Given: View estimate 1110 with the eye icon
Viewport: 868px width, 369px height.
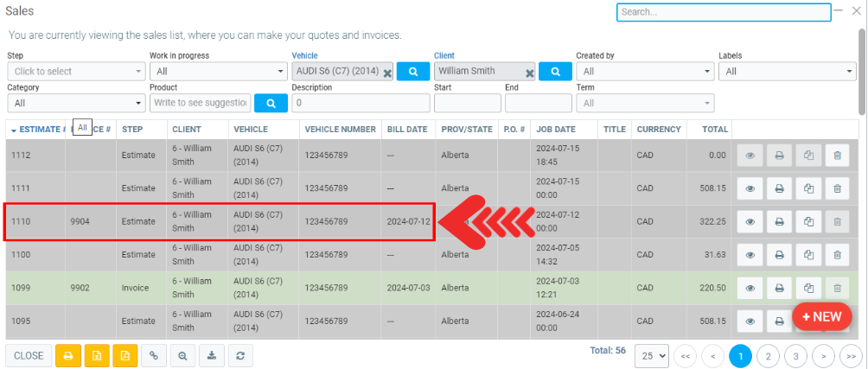Looking at the screenshot, I should pos(750,222).
